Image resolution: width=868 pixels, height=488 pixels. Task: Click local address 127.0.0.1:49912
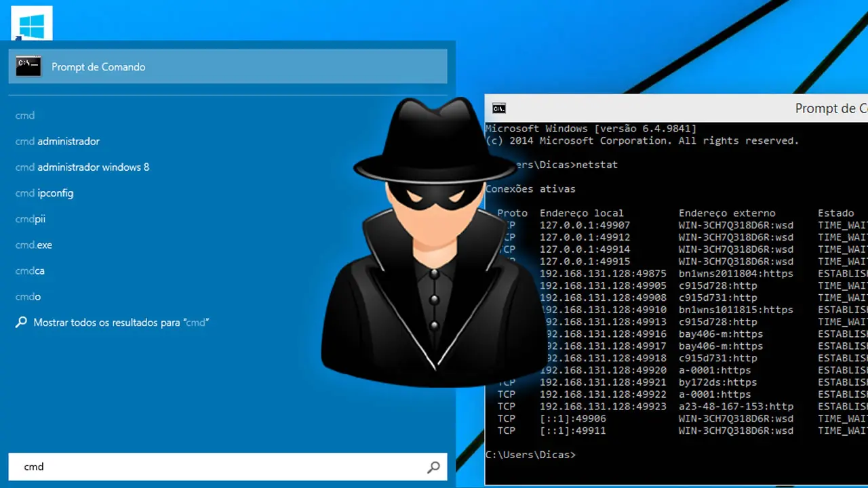coord(585,238)
